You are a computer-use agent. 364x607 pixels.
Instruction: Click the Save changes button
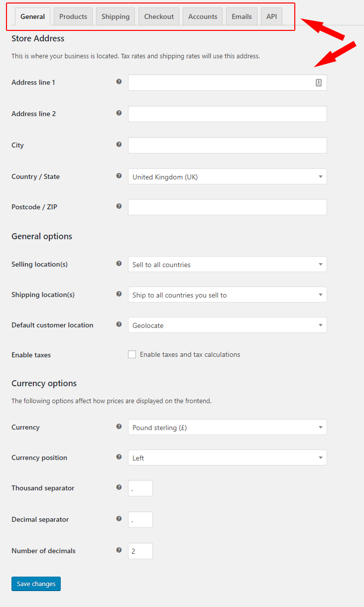pos(36,584)
